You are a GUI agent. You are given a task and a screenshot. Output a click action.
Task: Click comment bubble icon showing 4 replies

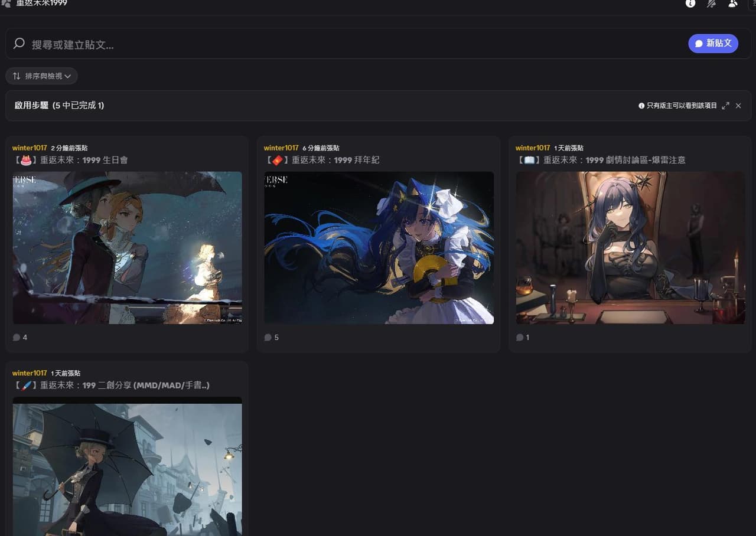[x=17, y=338]
